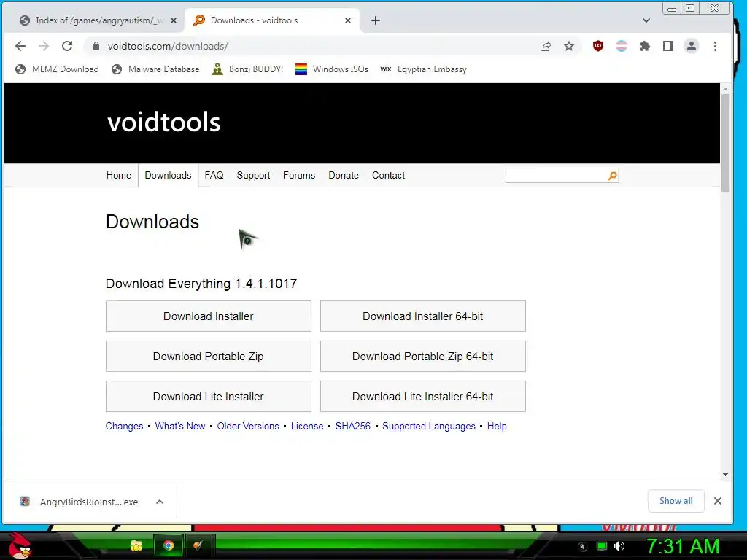Click the address bar URL

(x=169, y=46)
